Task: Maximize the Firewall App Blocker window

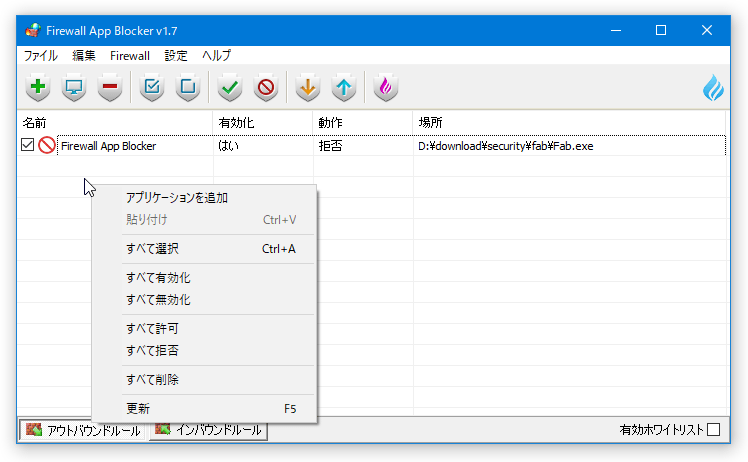Action: click(661, 31)
